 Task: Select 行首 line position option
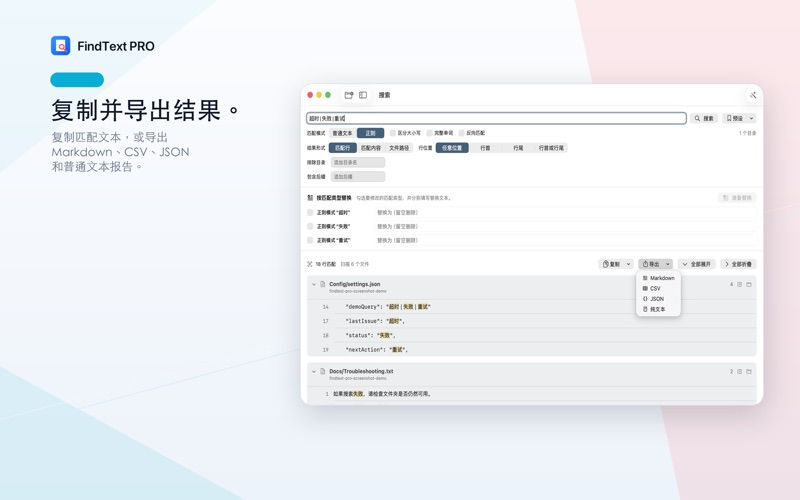[485, 148]
